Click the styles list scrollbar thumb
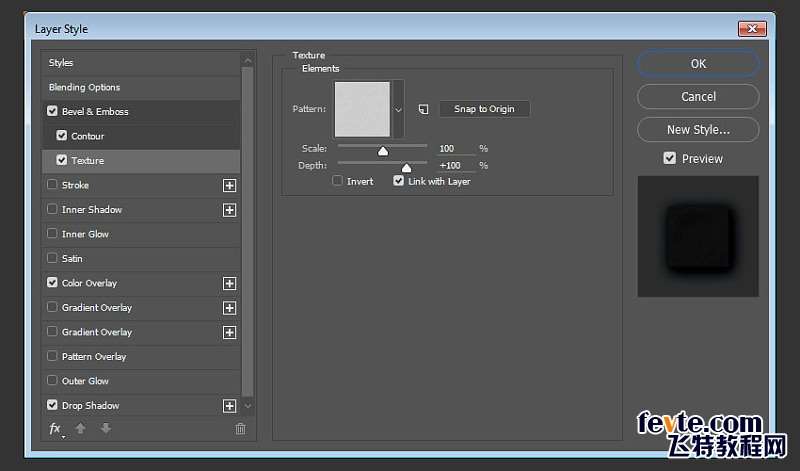 click(x=247, y=231)
